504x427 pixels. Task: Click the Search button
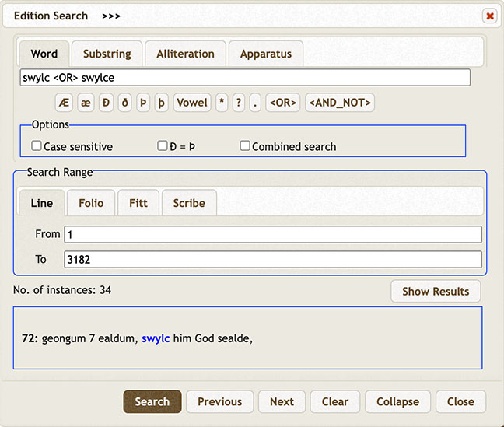click(152, 401)
